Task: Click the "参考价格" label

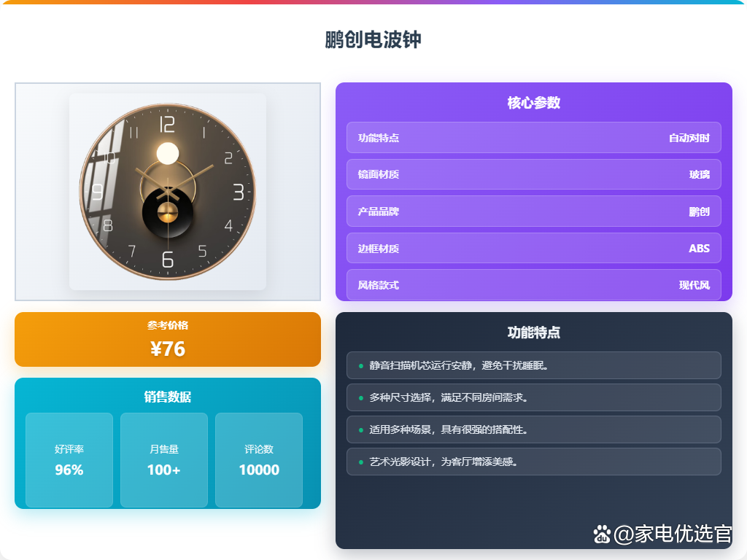Action: pos(168,325)
